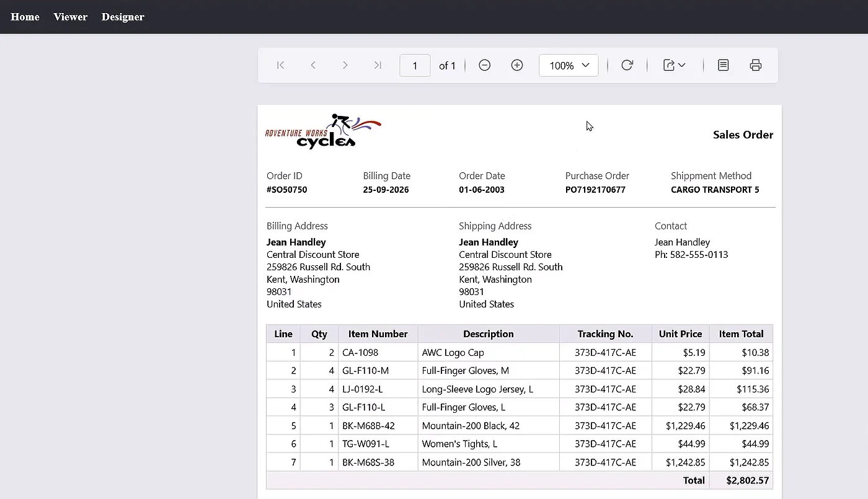Click billing date 25-09-2026
The image size is (868, 499).
pos(386,190)
